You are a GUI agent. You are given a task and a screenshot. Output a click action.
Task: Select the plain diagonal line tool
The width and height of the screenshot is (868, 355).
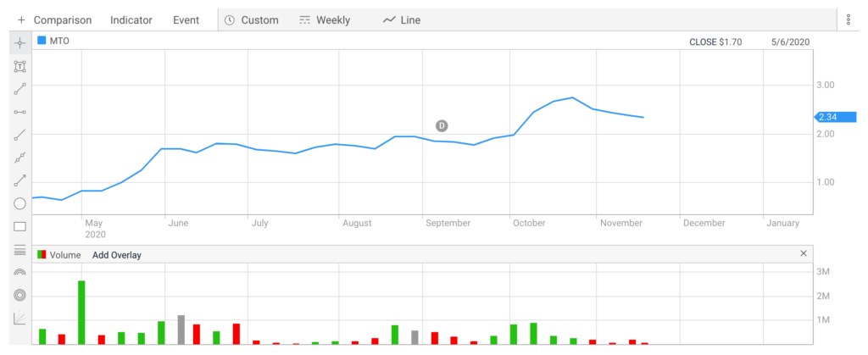click(20, 135)
